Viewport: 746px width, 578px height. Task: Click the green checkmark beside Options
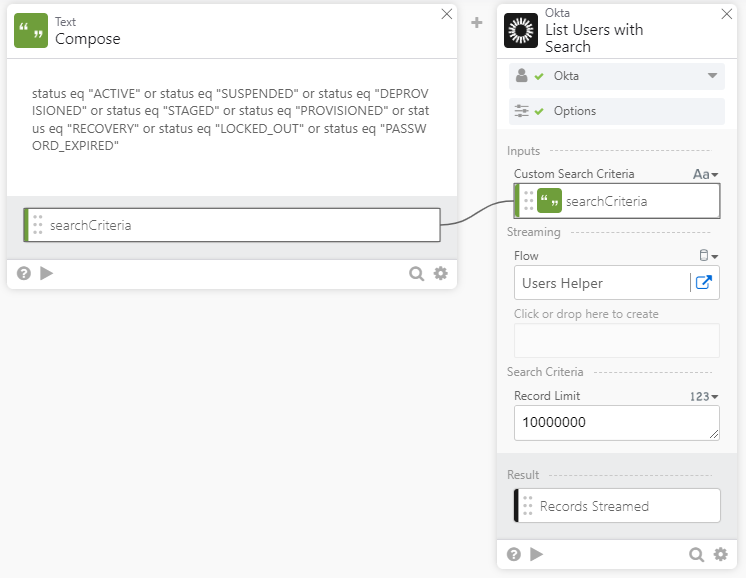pos(539,111)
